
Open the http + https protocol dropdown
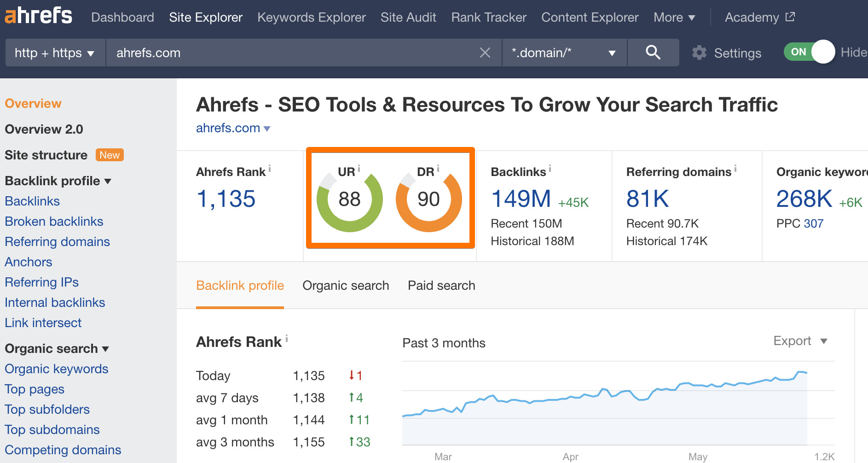54,53
